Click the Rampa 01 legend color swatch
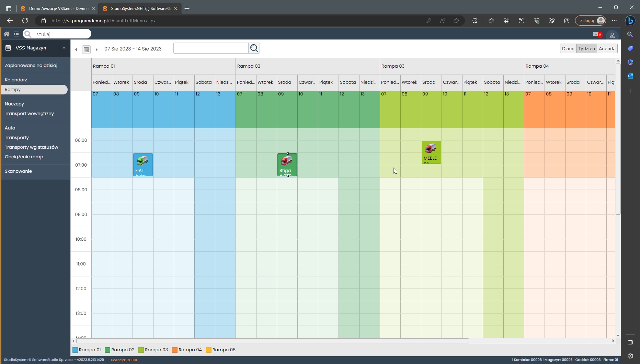Viewport: 640px width, 364px height. [75, 350]
